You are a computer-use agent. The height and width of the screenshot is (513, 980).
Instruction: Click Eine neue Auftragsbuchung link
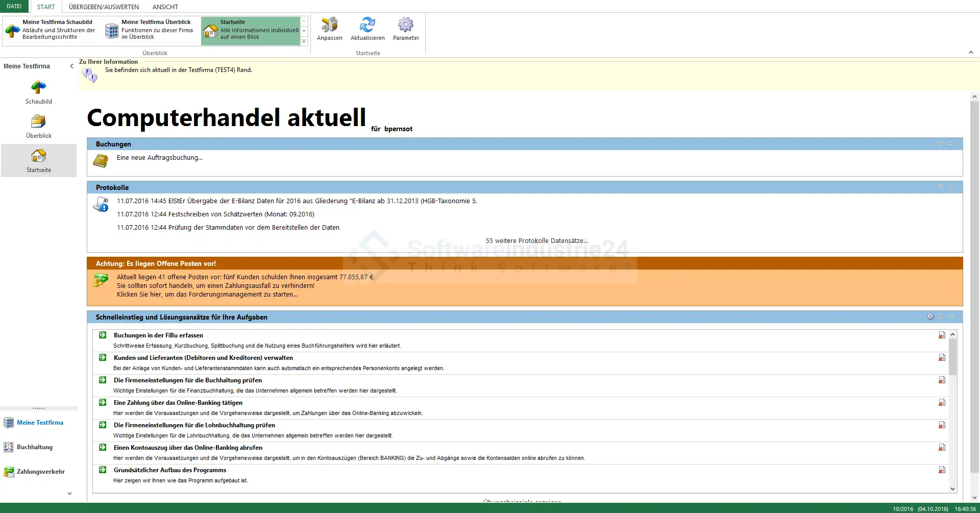point(160,158)
